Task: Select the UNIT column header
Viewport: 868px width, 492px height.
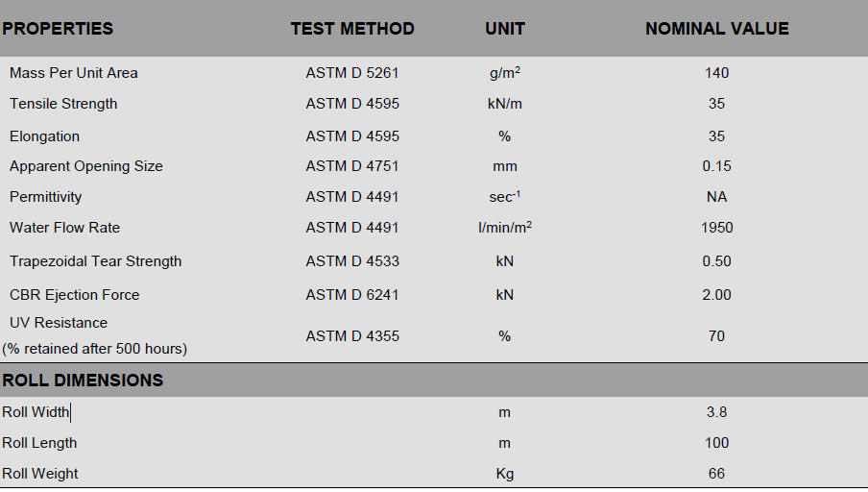Action: coord(505,29)
